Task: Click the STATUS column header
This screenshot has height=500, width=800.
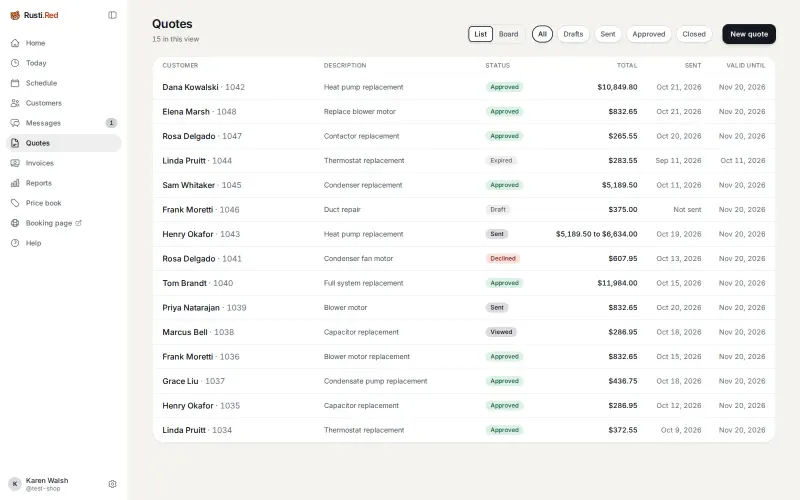Action: point(497,65)
